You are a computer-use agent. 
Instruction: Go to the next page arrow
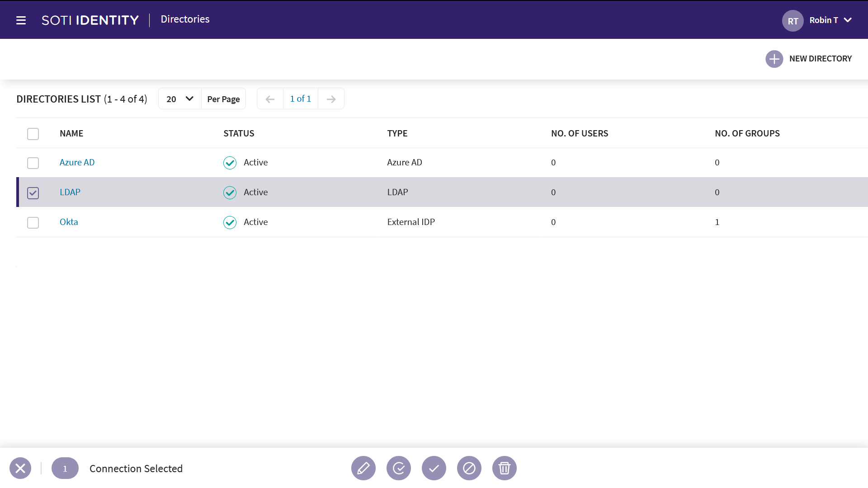click(331, 99)
